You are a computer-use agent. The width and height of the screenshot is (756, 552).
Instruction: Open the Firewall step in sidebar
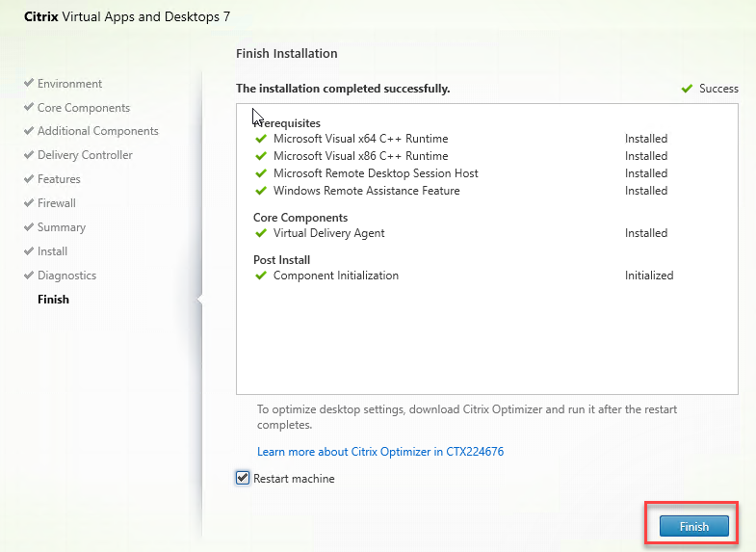coord(56,203)
